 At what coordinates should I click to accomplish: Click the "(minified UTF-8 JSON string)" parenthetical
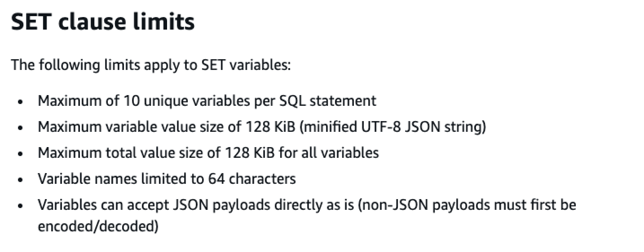tap(392, 127)
